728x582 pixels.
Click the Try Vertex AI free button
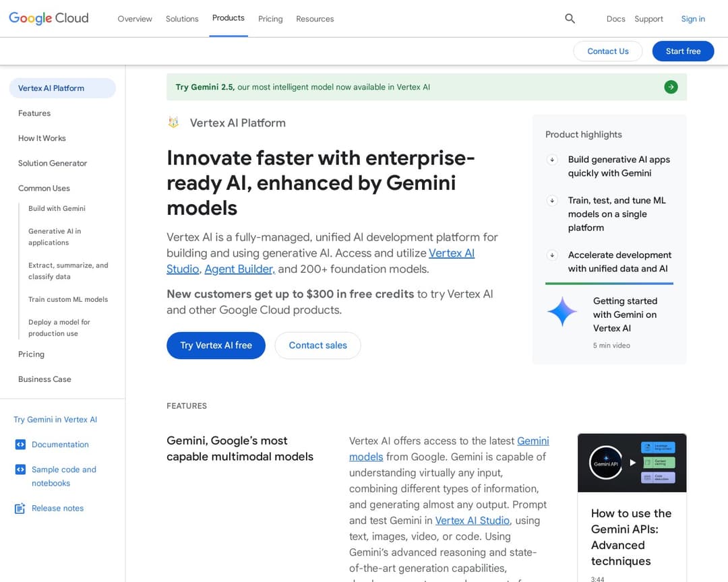(216, 346)
